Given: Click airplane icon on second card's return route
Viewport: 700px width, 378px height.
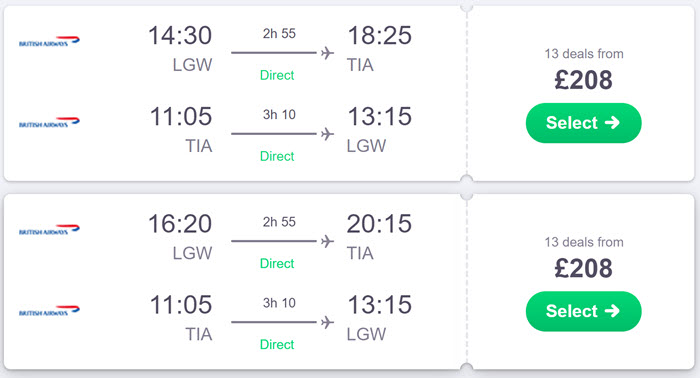Looking at the screenshot, I should 327,322.
